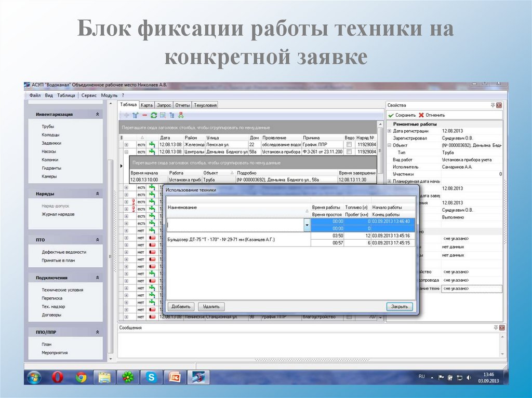Viewport: 532px width, 398px height.
Task: Switch to the Карта tab
Action: 147,105
